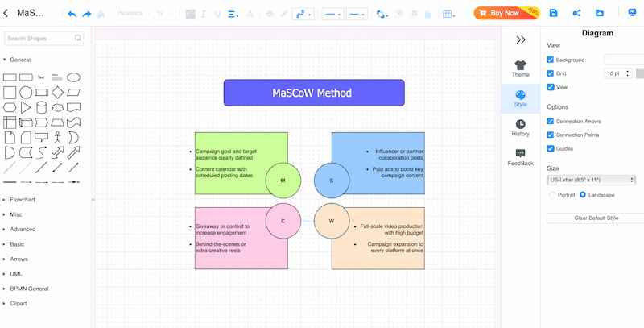Image resolution: width=644 pixels, height=328 pixels.
Task: Switch to the History tab
Action: [521, 127]
